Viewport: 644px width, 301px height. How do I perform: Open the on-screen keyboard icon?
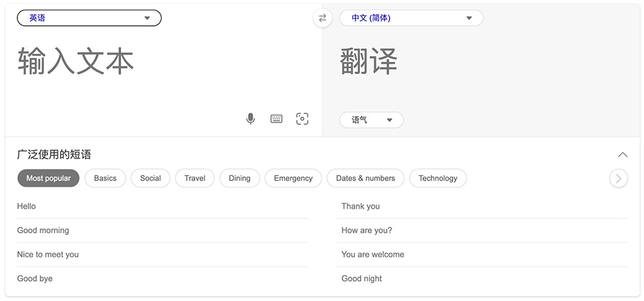[276, 119]
